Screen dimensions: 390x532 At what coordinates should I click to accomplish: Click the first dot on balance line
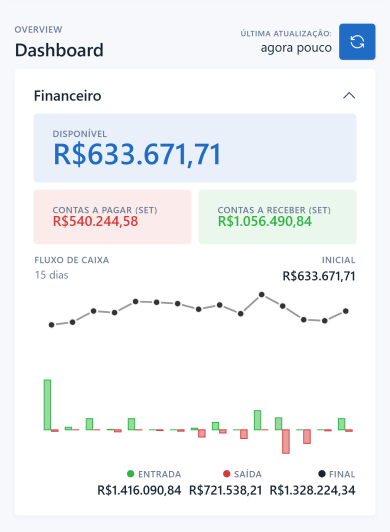pos(52,325)
